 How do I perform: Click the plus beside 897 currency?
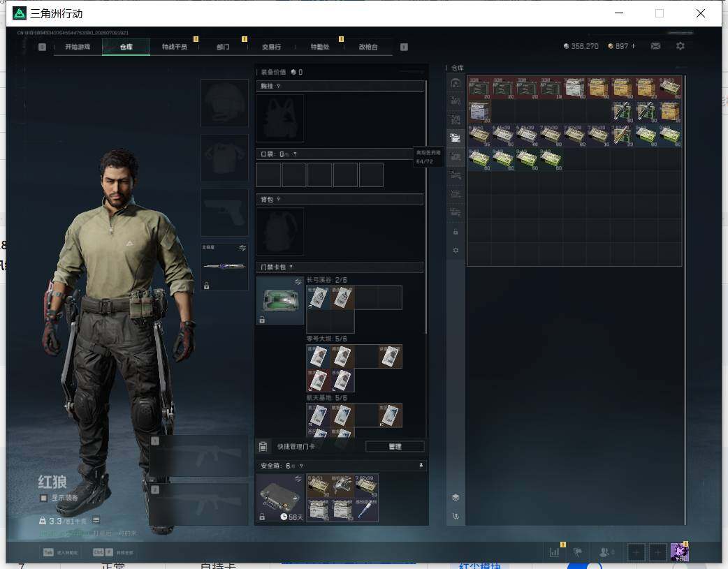(x=633, y=46)
